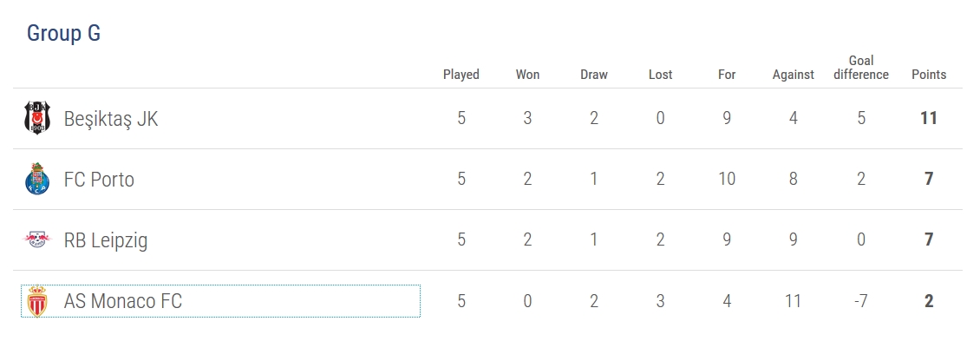
Task: Click the Points column header
Action: pos(929,75)
